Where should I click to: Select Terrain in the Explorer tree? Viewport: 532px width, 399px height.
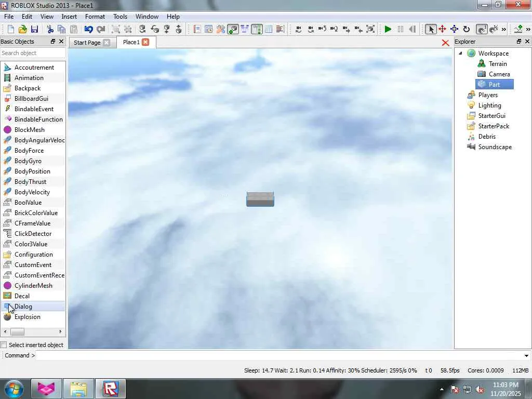coord(498,64)
